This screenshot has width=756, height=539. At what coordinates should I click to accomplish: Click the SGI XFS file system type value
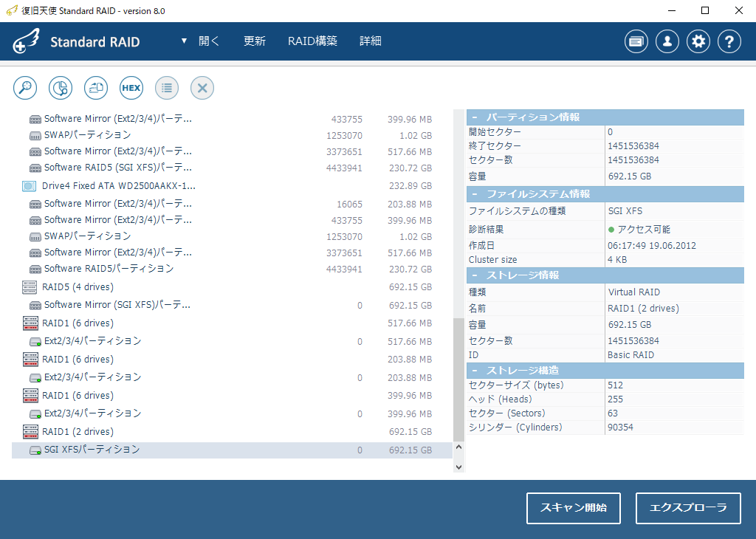click(x=625, y=211)
